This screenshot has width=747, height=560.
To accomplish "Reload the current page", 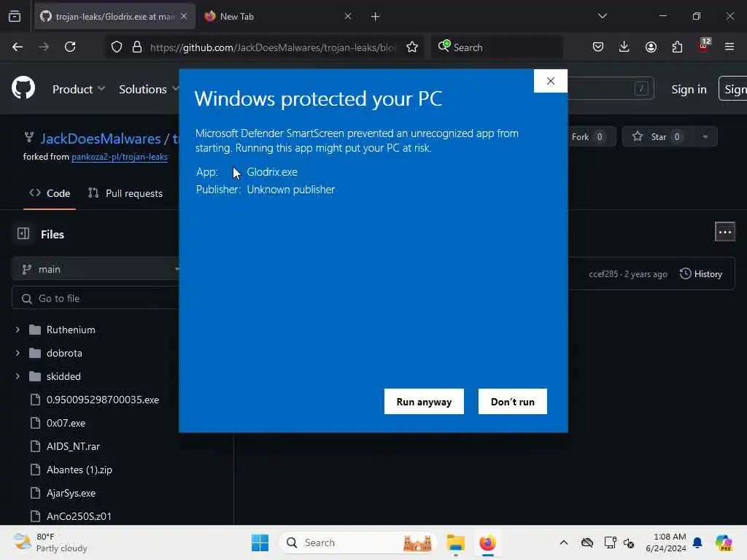I will pyautogui.click(x=70, y=47).
